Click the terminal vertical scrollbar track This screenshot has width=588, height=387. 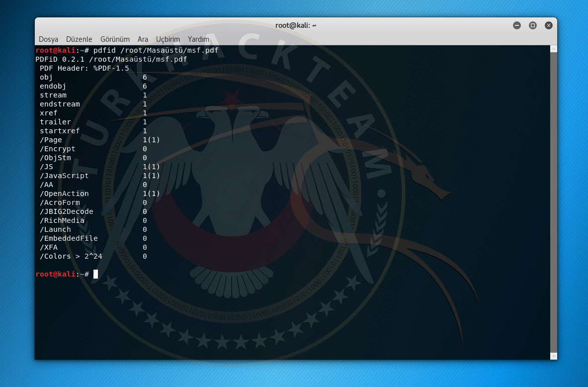click(554, 202)
